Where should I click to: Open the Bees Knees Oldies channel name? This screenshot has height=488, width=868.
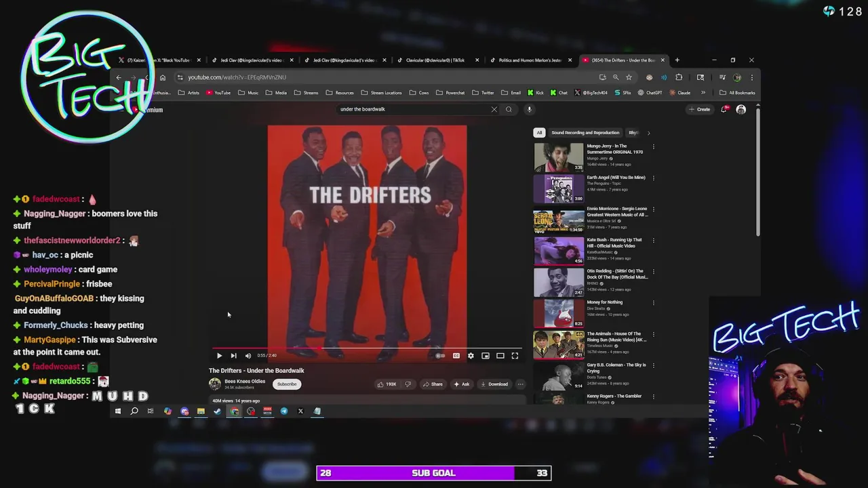245,382
